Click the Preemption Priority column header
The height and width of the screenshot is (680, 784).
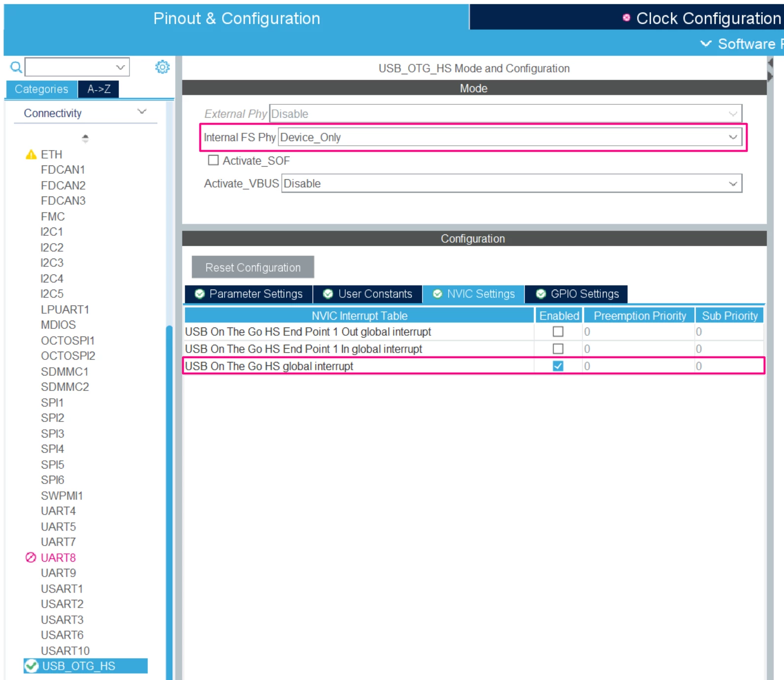point(639,316)
